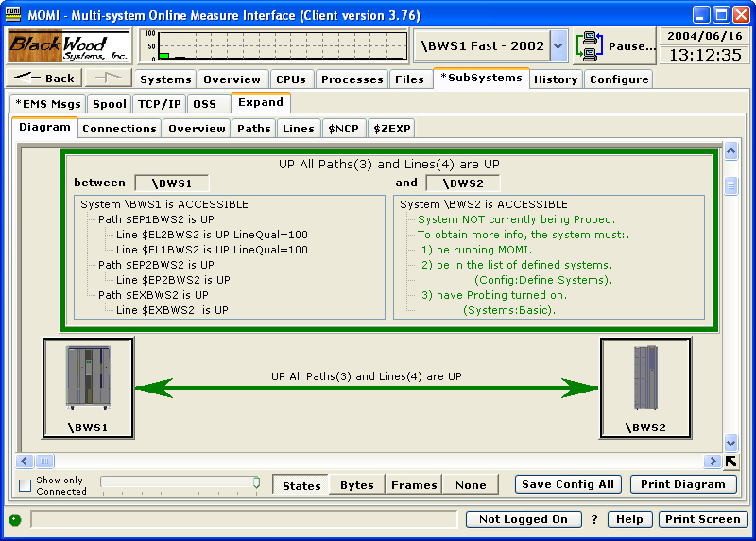Open the Systems tab
Screen dimensions: 756x541
click(x=165, y=79)
